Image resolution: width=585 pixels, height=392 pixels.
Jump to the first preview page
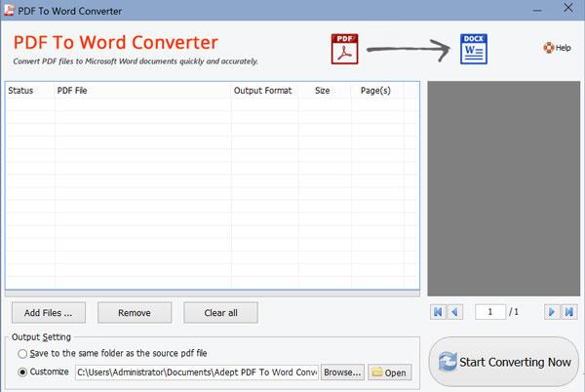click(x=437, y=311)
